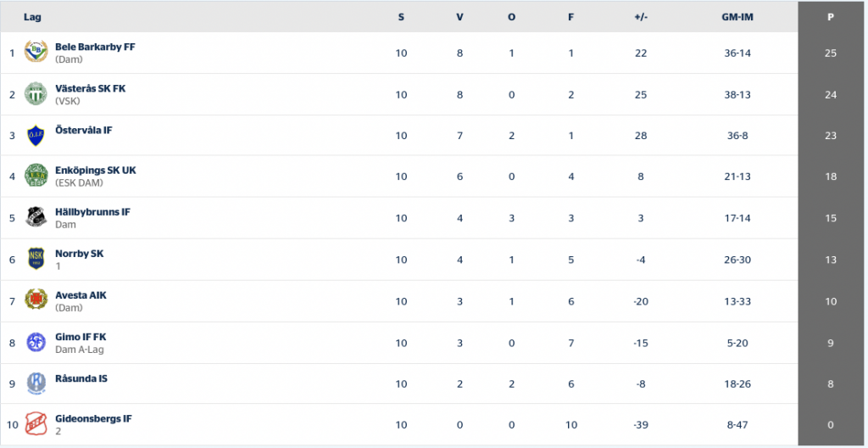Image resolution: width=868 pixels, height=448 pixels.
Task: Click the Norrby SK yellow-blue badge
Action: pos(36,259)
